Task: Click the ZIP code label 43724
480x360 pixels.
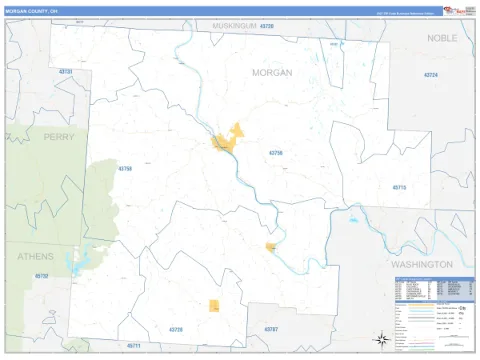Action: pos(431,75)
